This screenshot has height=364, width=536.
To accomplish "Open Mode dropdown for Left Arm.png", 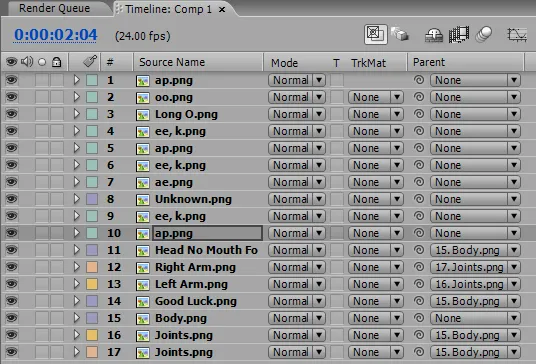I will (297, 284).
